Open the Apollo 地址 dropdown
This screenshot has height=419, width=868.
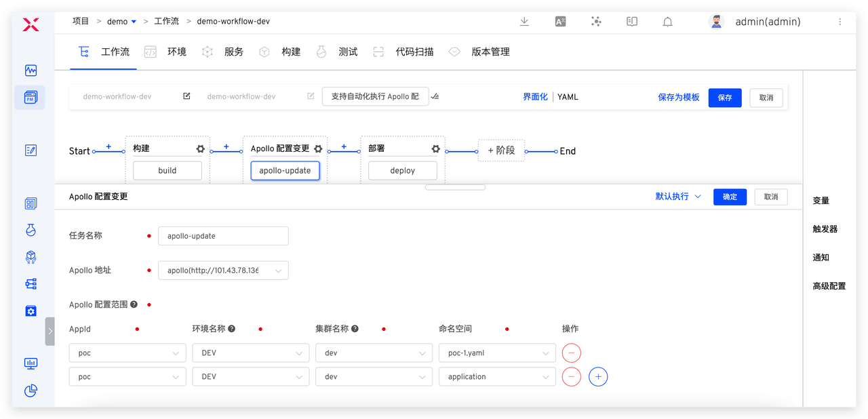pos(223,271)
